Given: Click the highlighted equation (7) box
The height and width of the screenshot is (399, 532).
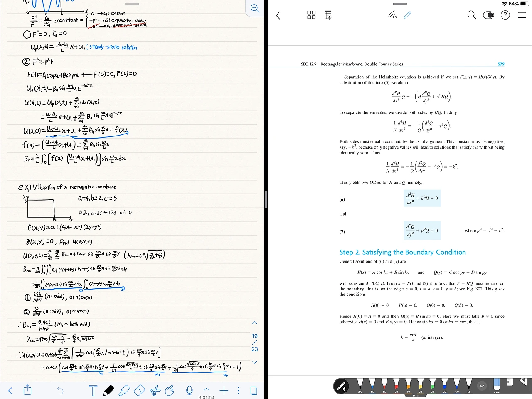Looking at the screenshot, I should pyautogui.click(x=422, y=230).
